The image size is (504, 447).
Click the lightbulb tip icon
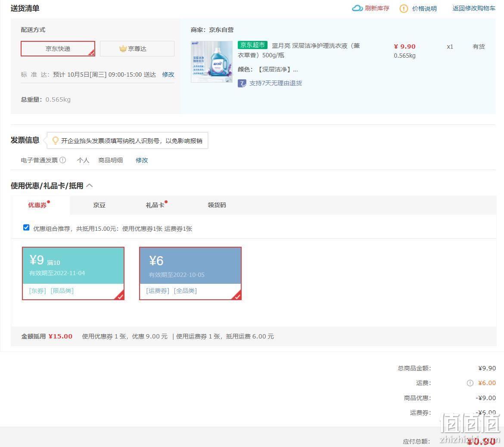tap(55, 140)
